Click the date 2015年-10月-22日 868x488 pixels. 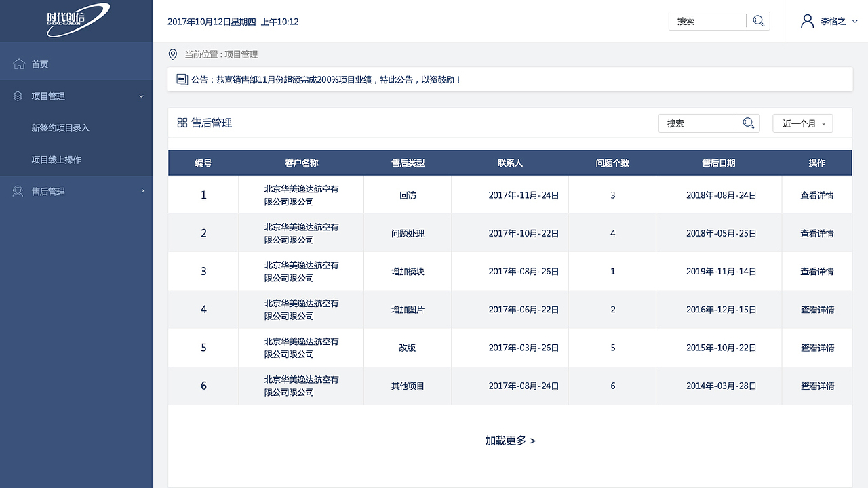coord(722,348)
